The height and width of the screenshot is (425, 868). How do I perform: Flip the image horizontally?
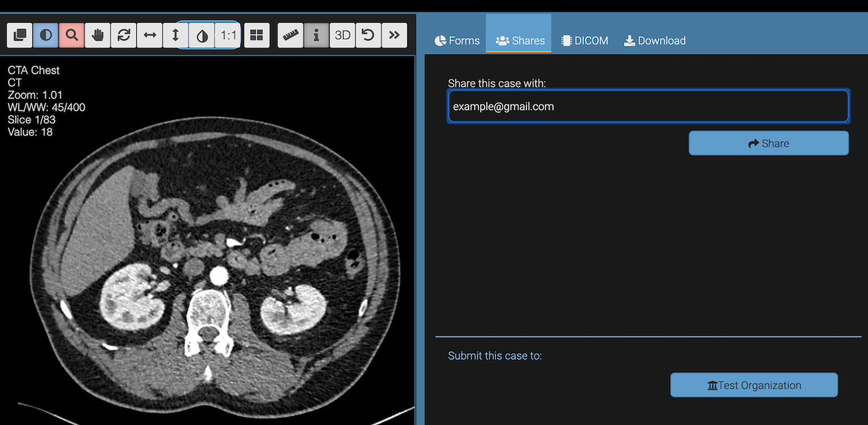click(x=150, y=35)
